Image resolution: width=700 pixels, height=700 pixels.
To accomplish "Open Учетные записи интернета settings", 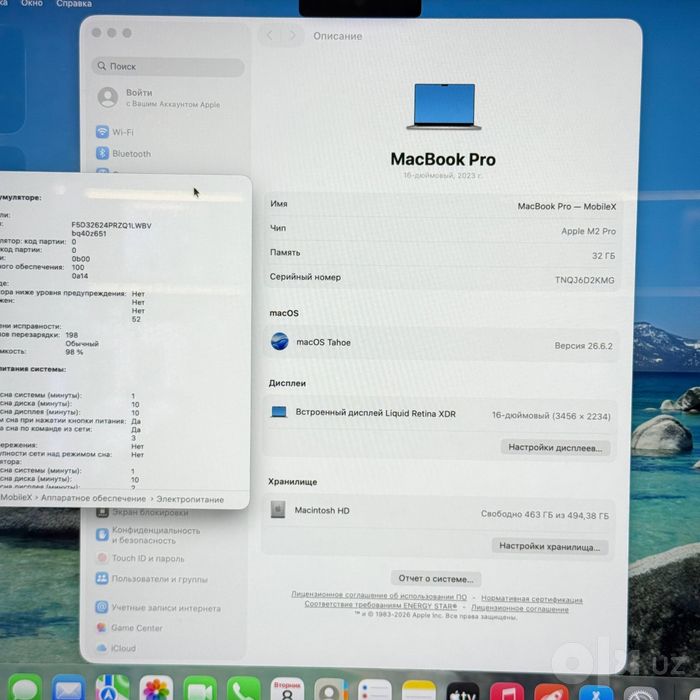I will click(x=158, y=608).
